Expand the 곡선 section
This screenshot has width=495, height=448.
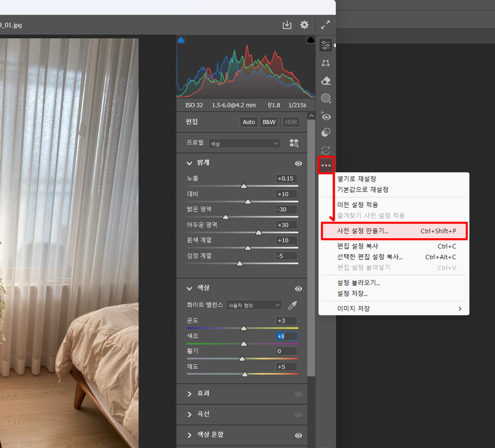tap(189, 414)
